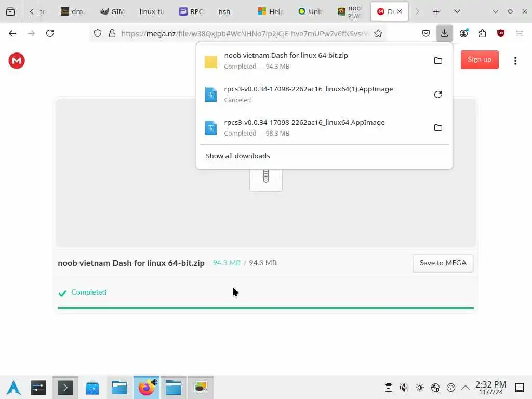Focus the mega.nz address bar
The image size is (532, 399).
(x=244, y=33)
